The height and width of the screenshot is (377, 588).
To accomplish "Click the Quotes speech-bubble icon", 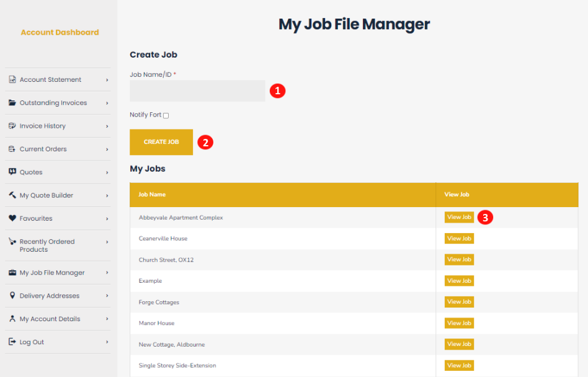I will coord(12,172).
